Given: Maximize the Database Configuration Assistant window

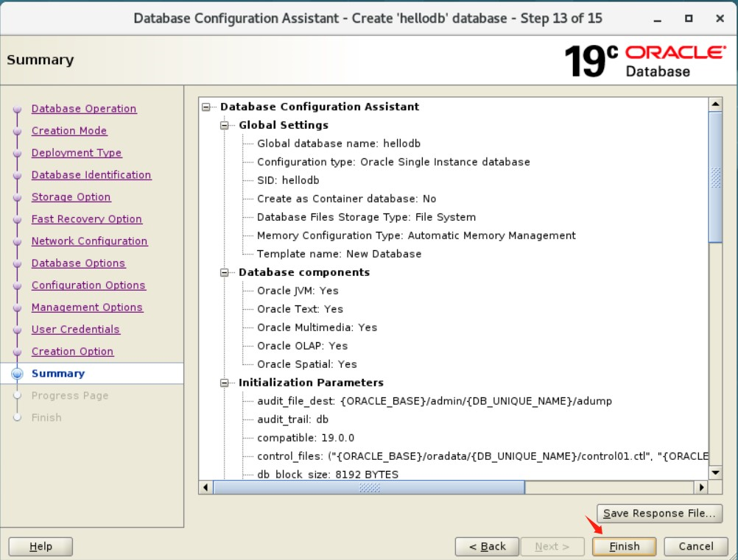Looking at the screenshot, I should [689, 19].
